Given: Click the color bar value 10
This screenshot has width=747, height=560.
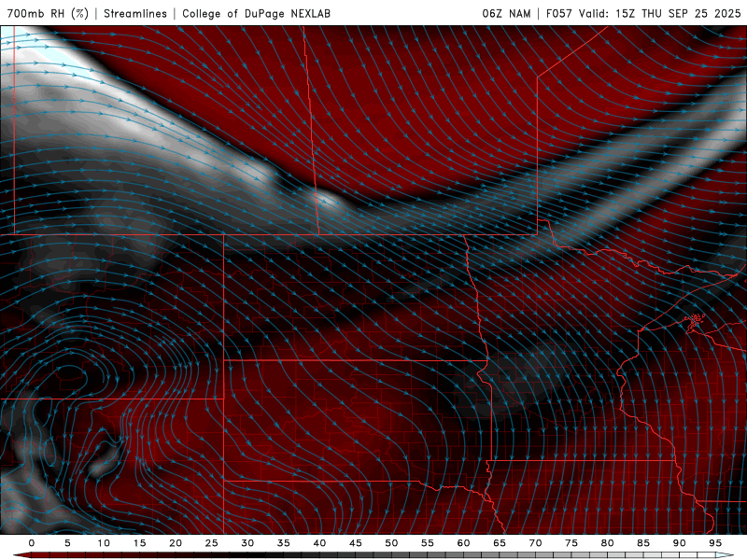Looking at the screenshot, I should point(104,543).
